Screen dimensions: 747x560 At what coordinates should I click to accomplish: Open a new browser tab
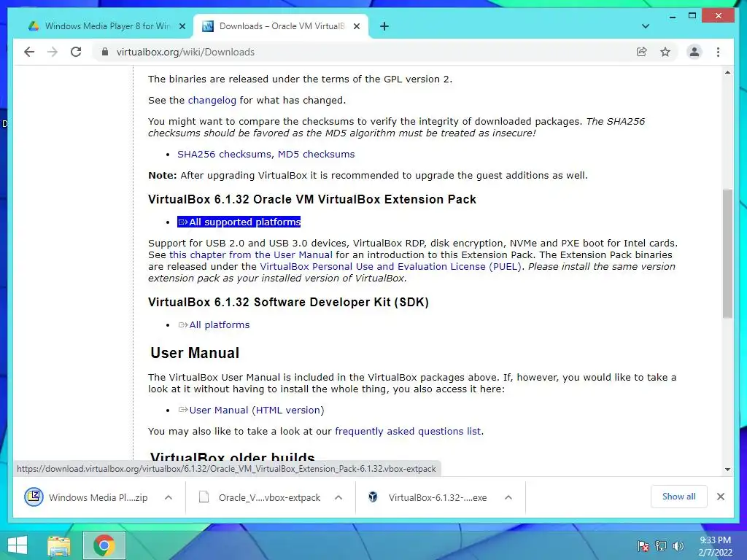click(x=384, y=26)
